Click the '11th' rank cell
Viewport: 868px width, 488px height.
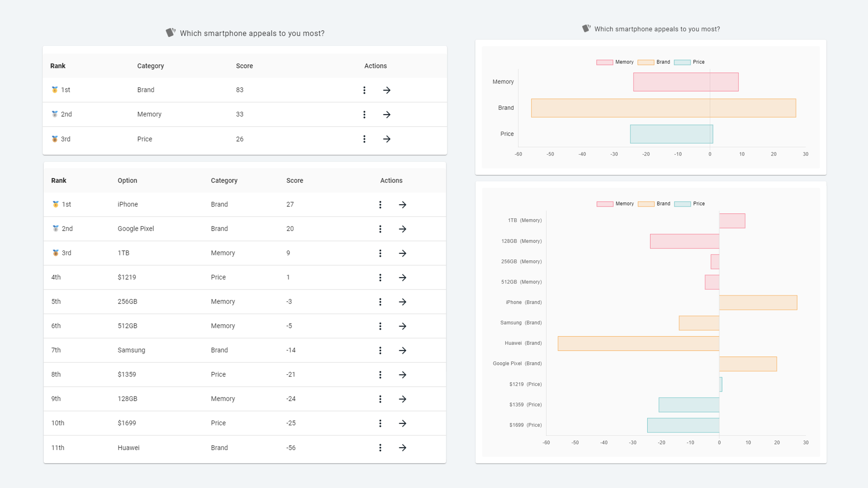(58, 448)
